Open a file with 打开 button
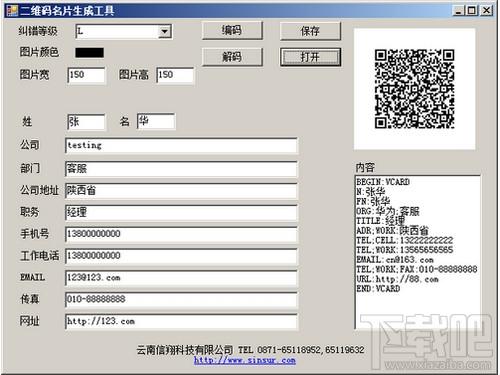The image size is (500, 375). click(310, 57)
